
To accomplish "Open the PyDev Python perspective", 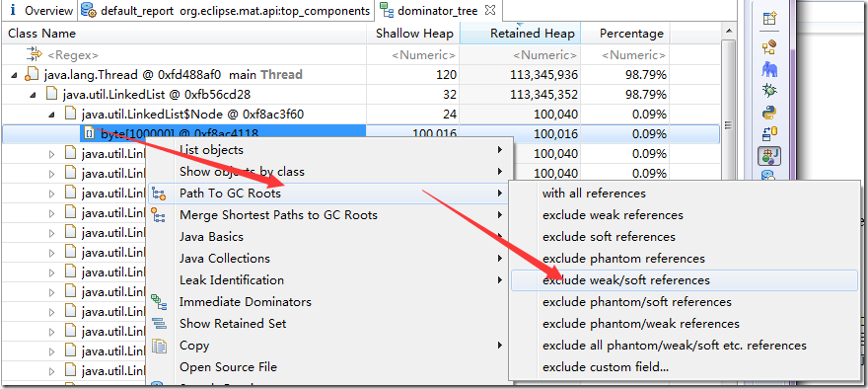I will point(769,112).
